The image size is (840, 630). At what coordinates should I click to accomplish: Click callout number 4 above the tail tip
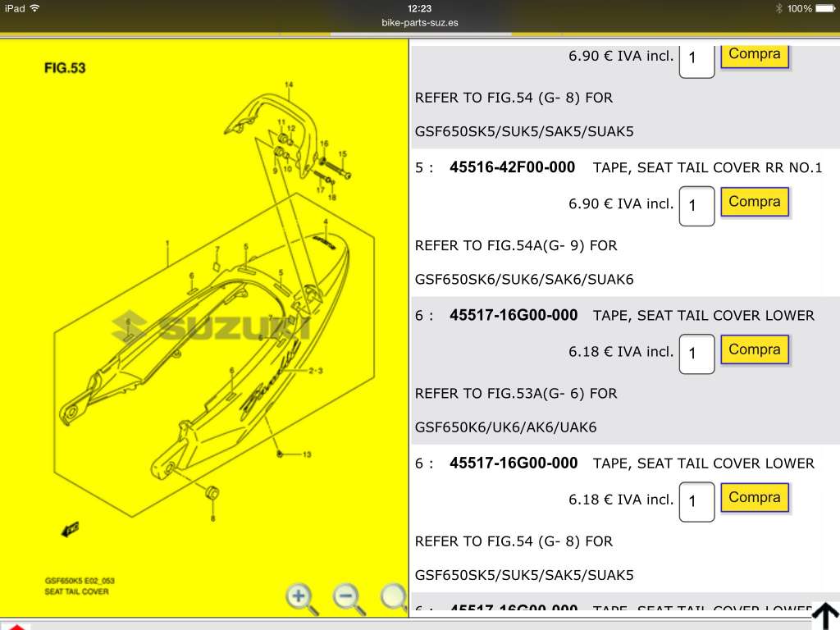pos(325,221)
